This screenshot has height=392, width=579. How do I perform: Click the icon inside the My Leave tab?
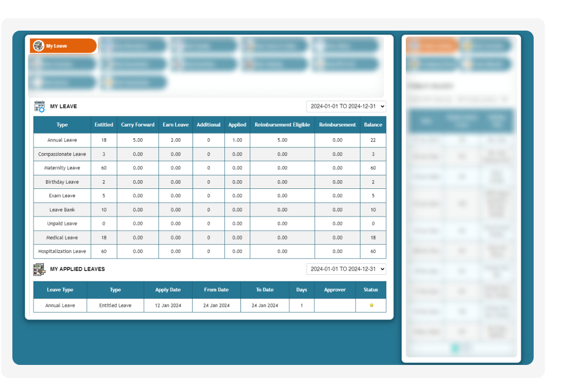pos(39,46)
